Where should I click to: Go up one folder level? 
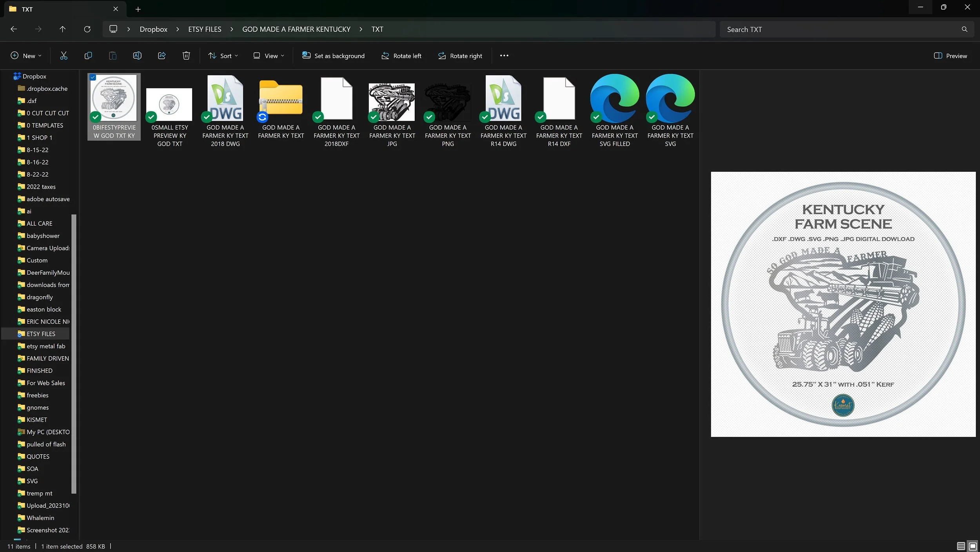point(62,29)
